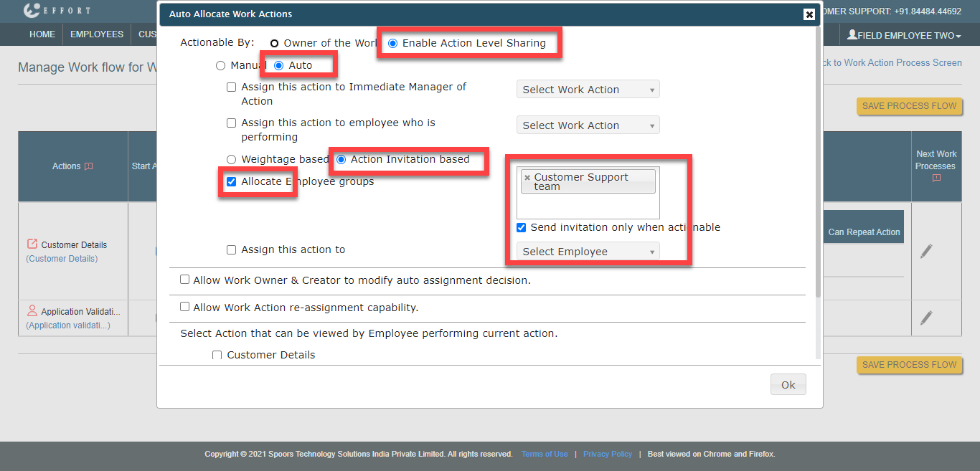Open the Select Employee dropdown
Viewport: 980px width, 471px height.
coord(588,252)
